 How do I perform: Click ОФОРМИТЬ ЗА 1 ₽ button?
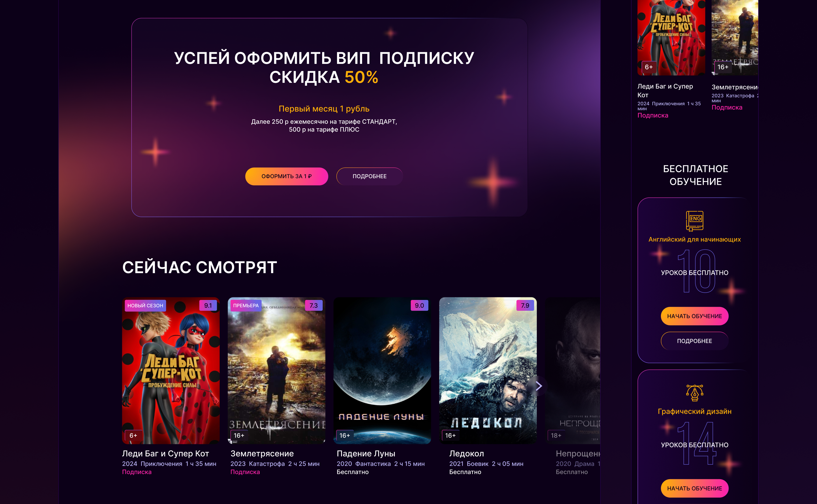coord(287,176)
